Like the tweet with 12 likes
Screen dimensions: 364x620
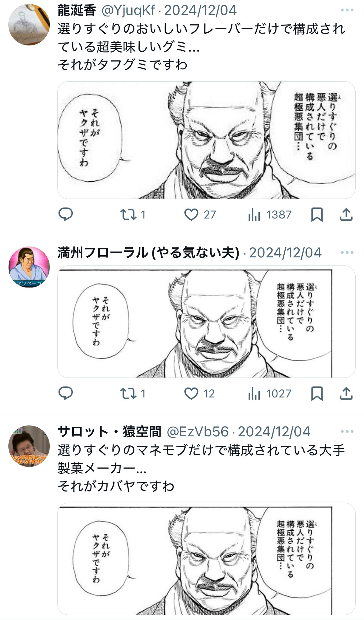coord(199,393)
